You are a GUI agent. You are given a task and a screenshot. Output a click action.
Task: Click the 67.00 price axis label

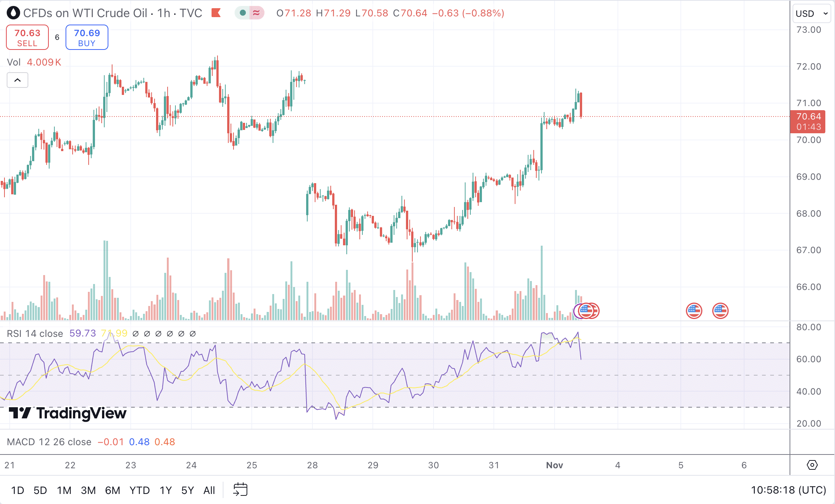click(809, 250)
